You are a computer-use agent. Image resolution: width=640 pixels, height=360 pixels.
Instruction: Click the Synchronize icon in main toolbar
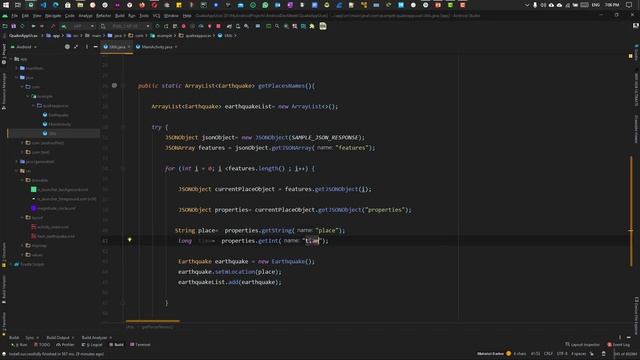tap(22, 26)
